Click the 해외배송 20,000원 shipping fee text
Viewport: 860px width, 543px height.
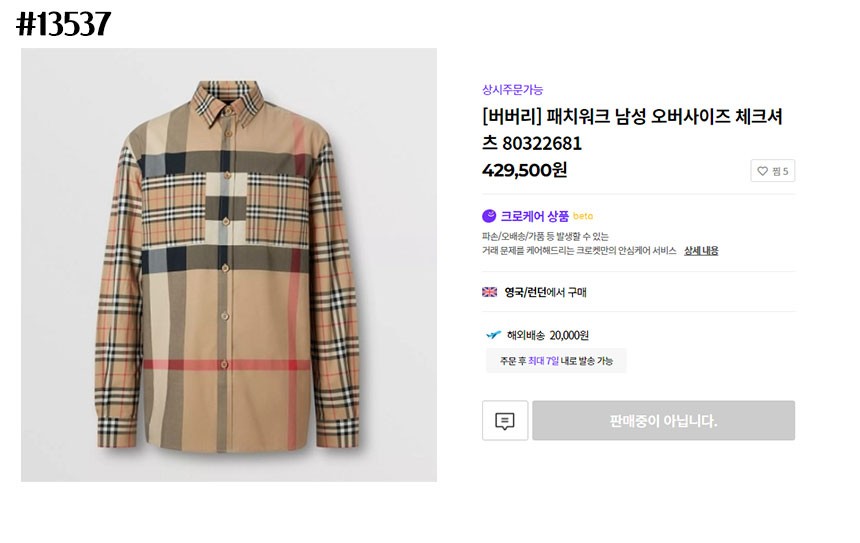point(547,335)
